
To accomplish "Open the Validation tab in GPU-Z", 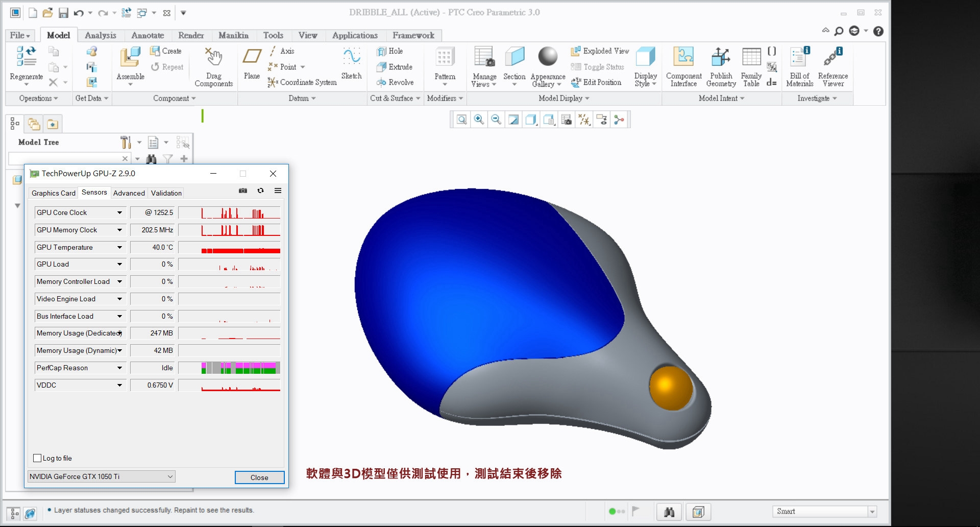I will pyautogui.click(x=166, y=193).
